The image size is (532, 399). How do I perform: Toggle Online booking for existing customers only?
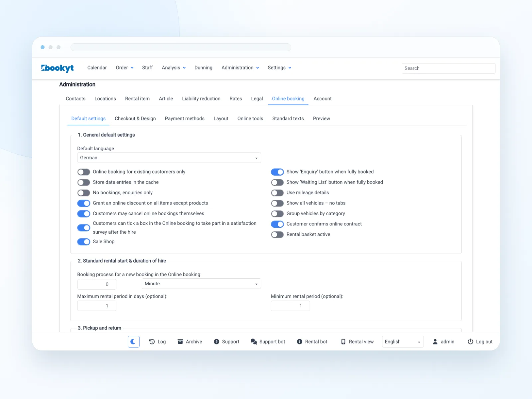84,172
